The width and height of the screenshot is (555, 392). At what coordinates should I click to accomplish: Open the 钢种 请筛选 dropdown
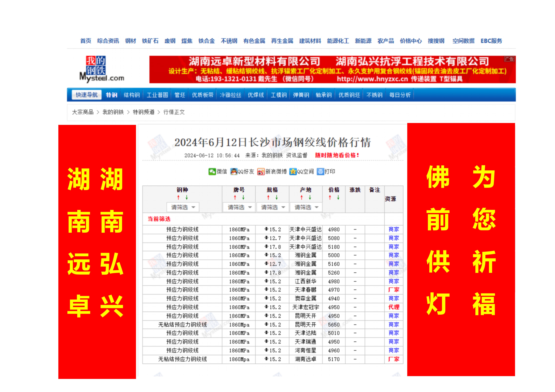click(x=183, y=207)
